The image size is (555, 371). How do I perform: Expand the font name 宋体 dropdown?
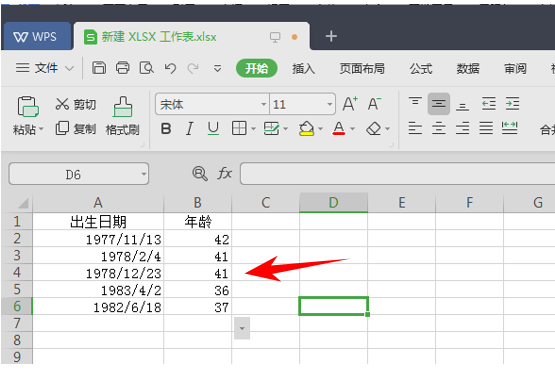coord(263,104)
